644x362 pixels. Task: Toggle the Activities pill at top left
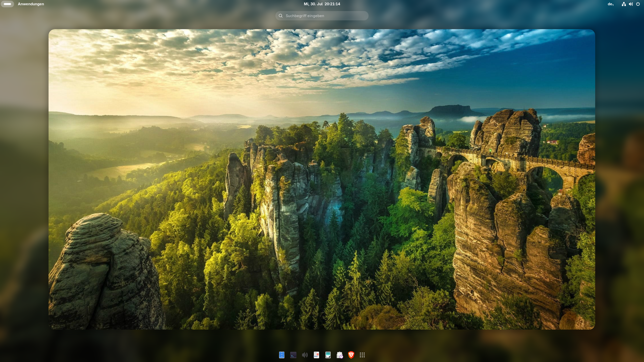pyautogui.click(x=7, y=4)
